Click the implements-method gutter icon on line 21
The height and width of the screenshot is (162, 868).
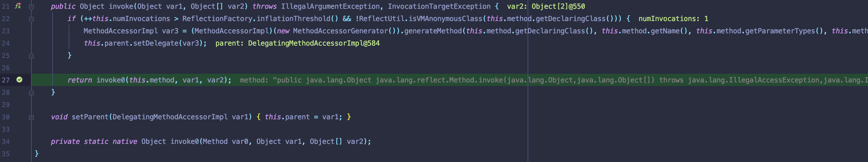click(18, 6)
